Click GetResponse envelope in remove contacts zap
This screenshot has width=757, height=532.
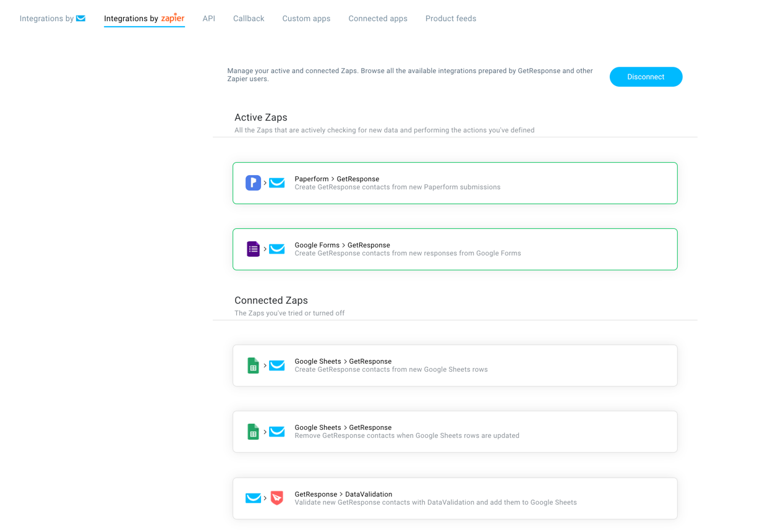point(277,432)
